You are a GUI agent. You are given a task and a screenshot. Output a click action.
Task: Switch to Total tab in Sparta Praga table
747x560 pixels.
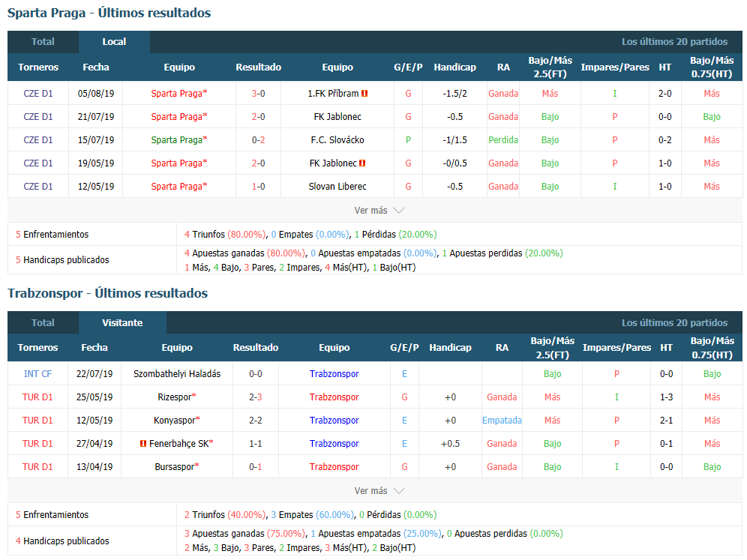[43, 41]
